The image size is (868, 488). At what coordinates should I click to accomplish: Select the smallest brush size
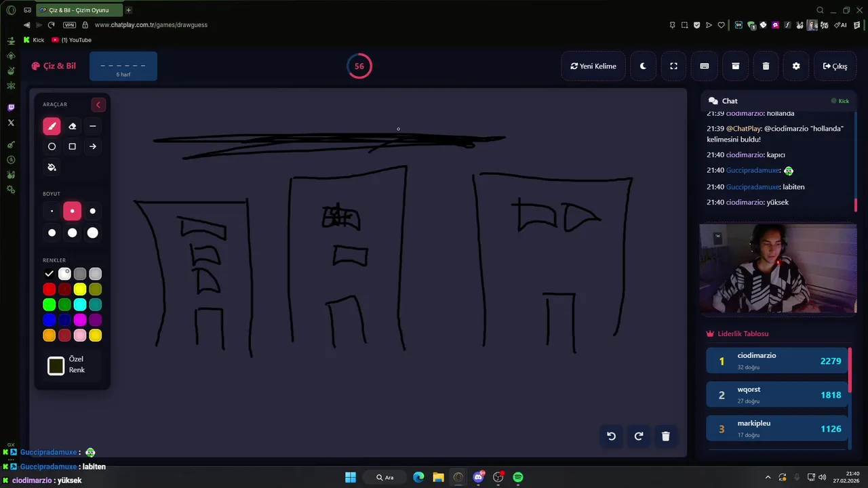click(52, 211)
